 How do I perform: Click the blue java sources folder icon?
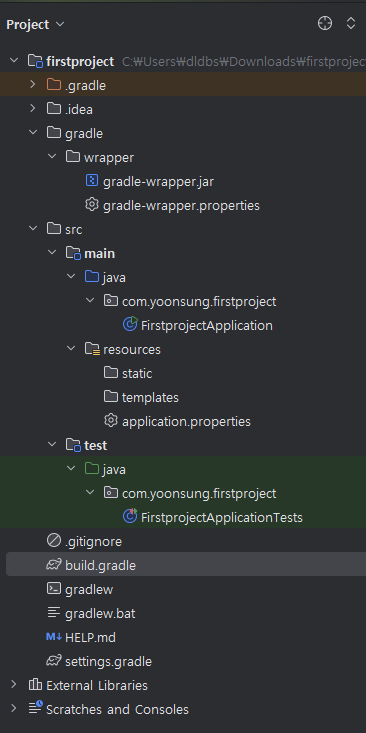[x=92, y=276]
